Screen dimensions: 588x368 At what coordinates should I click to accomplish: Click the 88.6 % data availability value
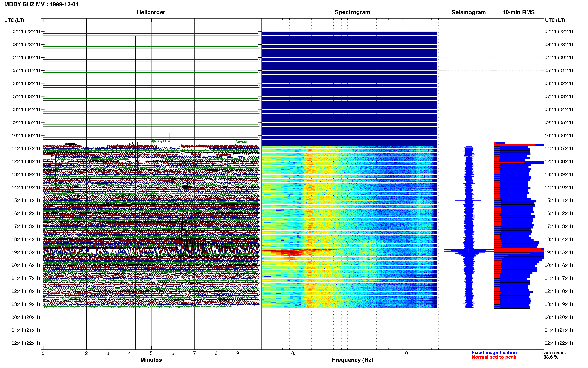551,357
